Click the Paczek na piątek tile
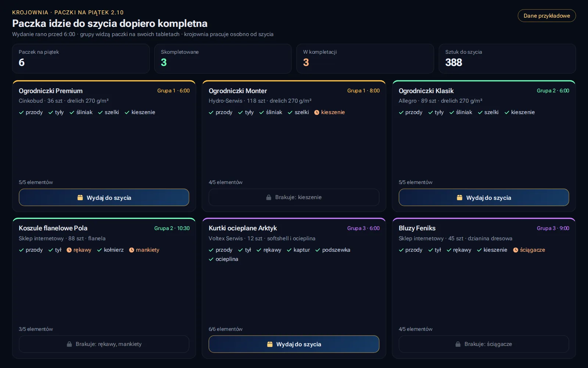The image size is (588, 368). [x=81, y=59]
